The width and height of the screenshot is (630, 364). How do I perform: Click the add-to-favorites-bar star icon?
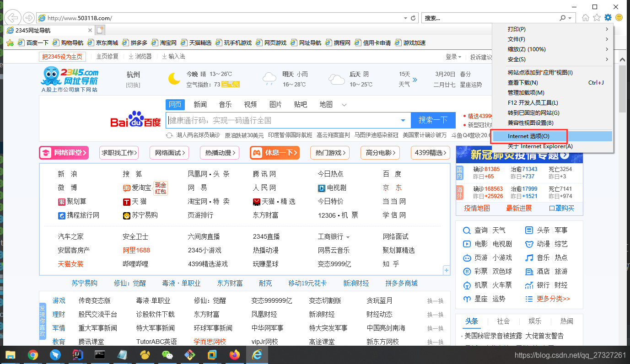click(10, 43)
